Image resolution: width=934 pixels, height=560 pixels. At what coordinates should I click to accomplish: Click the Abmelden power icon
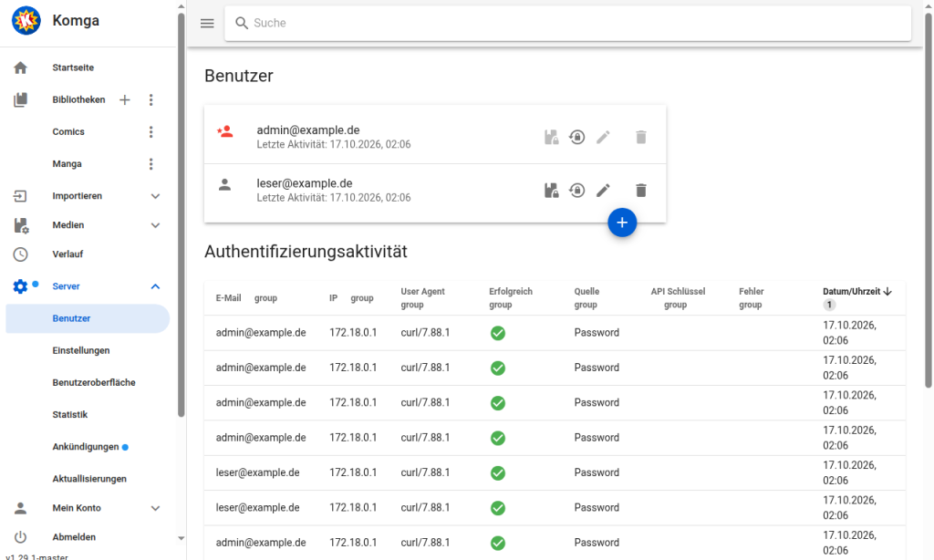click(x=20, y=537)
